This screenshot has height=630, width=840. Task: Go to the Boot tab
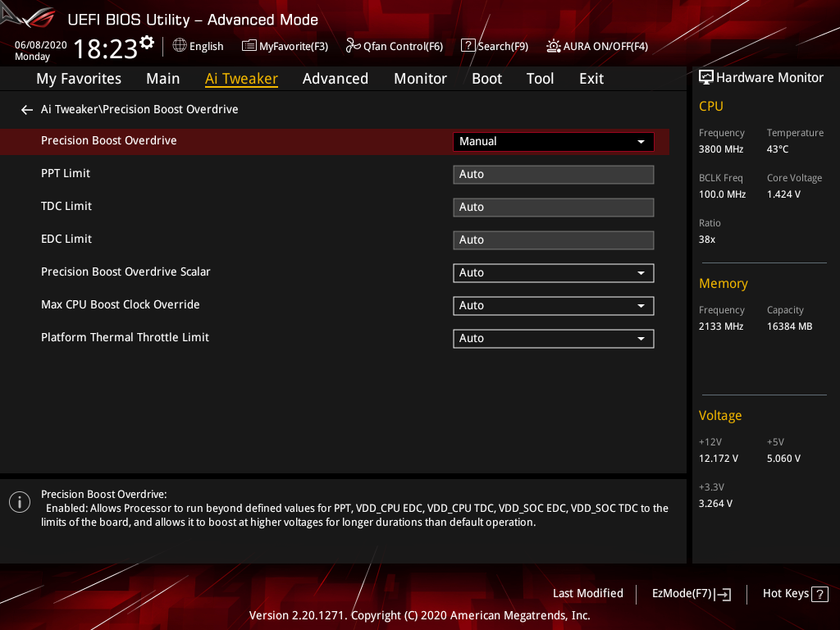coord(486,79)
